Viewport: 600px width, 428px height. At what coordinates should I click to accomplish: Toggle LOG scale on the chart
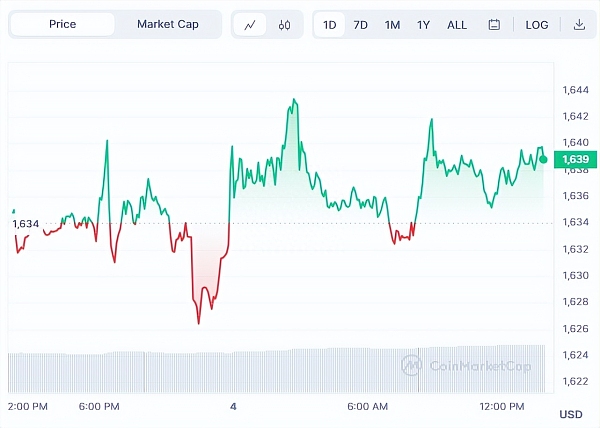click(537, 25)
